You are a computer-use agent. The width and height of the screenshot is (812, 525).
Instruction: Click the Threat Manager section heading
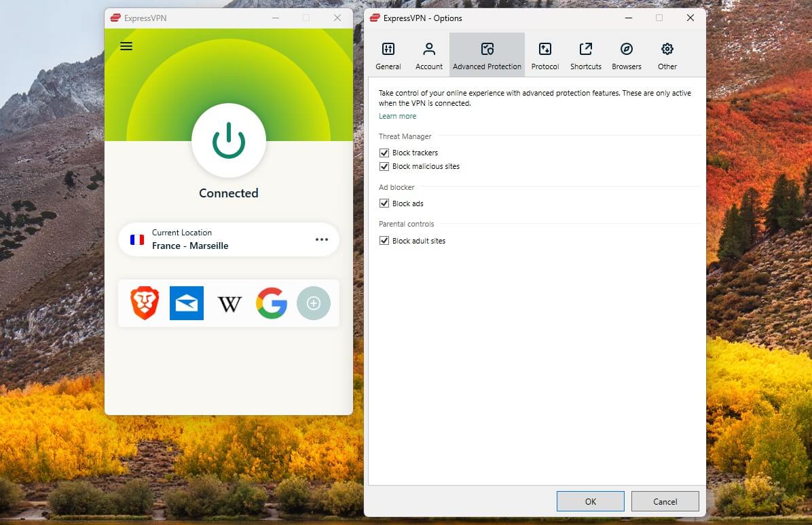[405, 136]
